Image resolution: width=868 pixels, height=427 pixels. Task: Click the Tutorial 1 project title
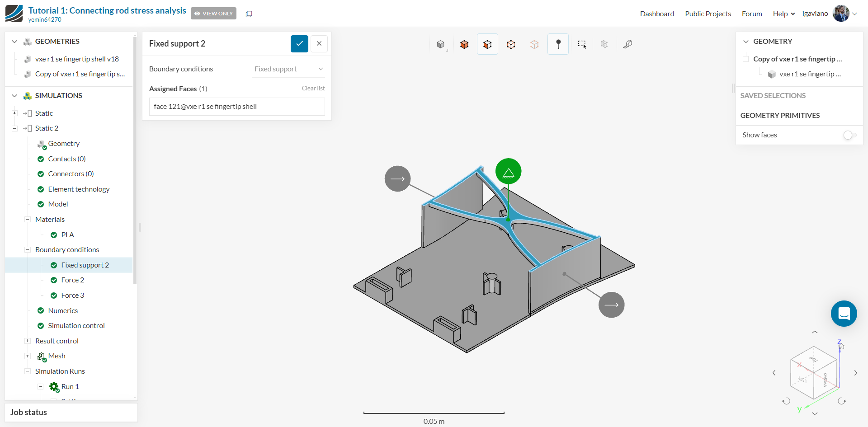pyautogui.click(x=107, y=10)
